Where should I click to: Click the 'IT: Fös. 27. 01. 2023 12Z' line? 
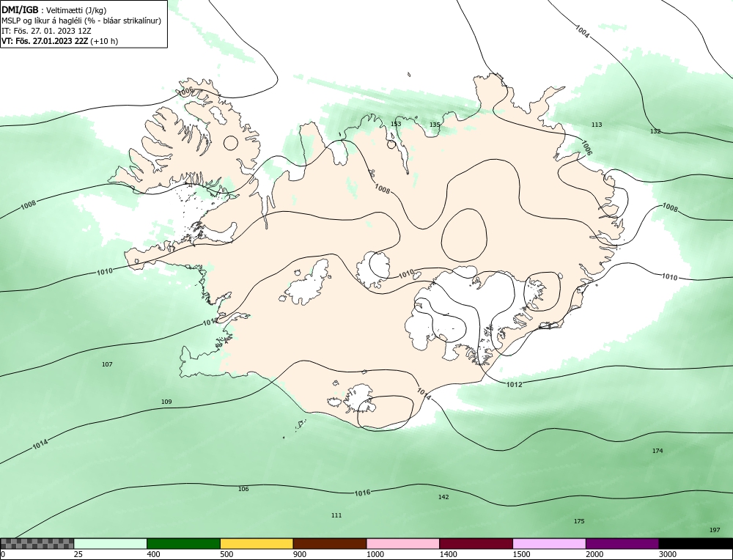click(x=46, y=31)
